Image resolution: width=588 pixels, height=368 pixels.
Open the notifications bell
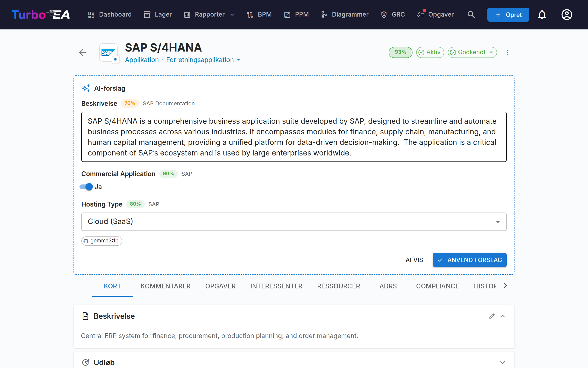(x=542, y=14)
